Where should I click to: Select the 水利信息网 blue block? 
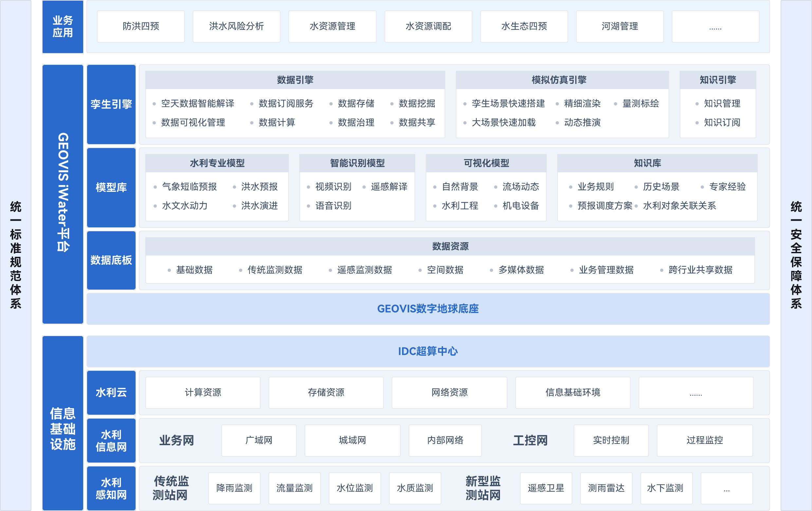(x=111, y=441)
